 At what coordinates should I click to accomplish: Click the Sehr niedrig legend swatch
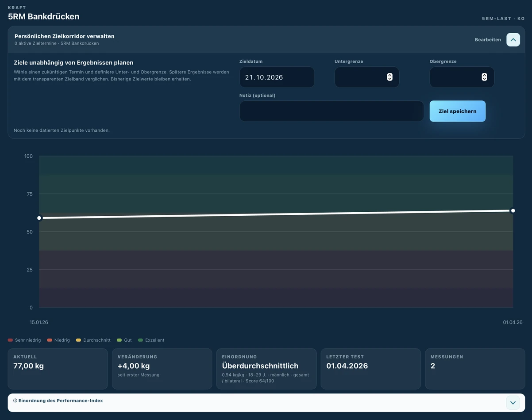point(10,340)
